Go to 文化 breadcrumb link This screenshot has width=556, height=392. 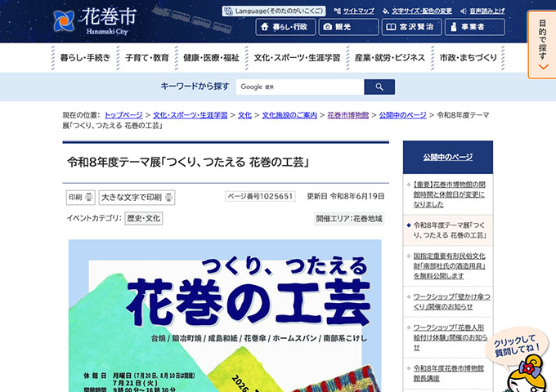[244, 115]
